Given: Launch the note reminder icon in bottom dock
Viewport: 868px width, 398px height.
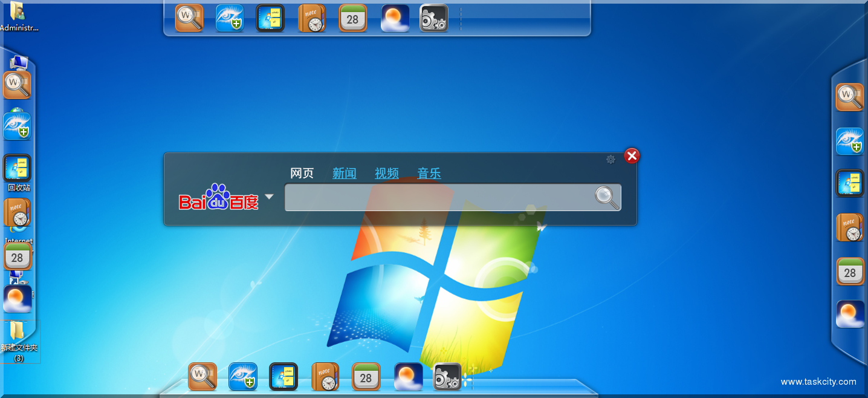Looking at the screenshot, I should coord(325,377).
